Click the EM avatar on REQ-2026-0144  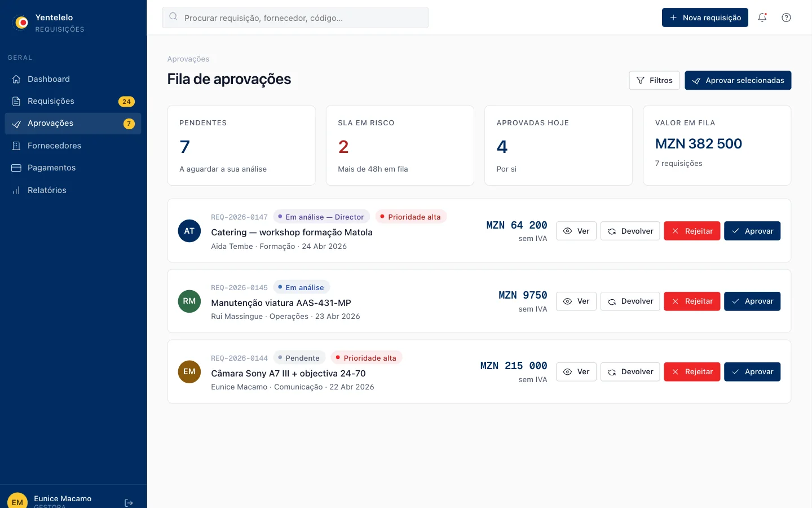coord(189,371)
